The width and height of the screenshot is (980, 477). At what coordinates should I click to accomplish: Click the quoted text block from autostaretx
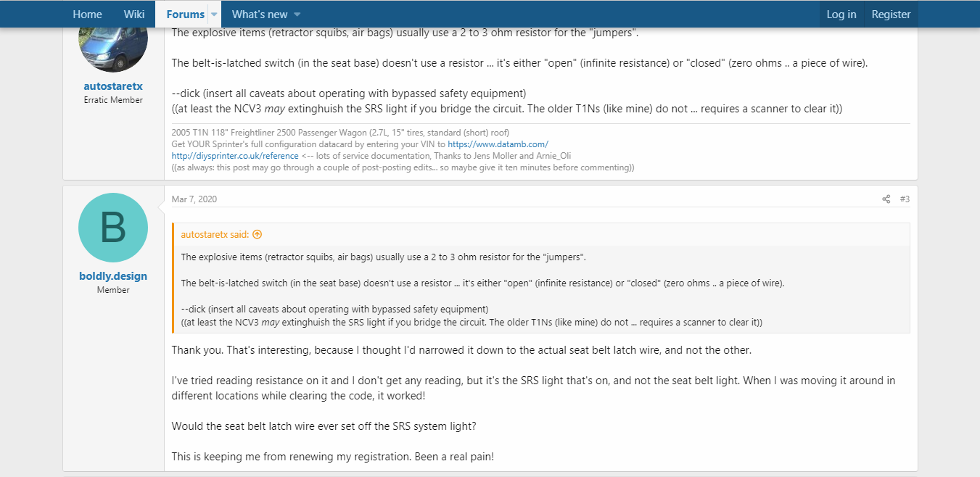(541, 289)
